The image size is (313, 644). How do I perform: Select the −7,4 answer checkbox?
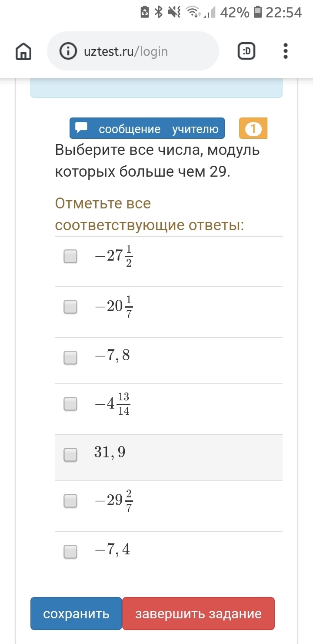[70, 552]
